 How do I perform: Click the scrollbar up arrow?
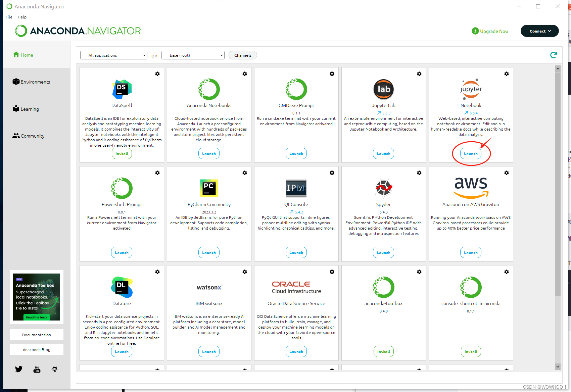pos(558,69)
